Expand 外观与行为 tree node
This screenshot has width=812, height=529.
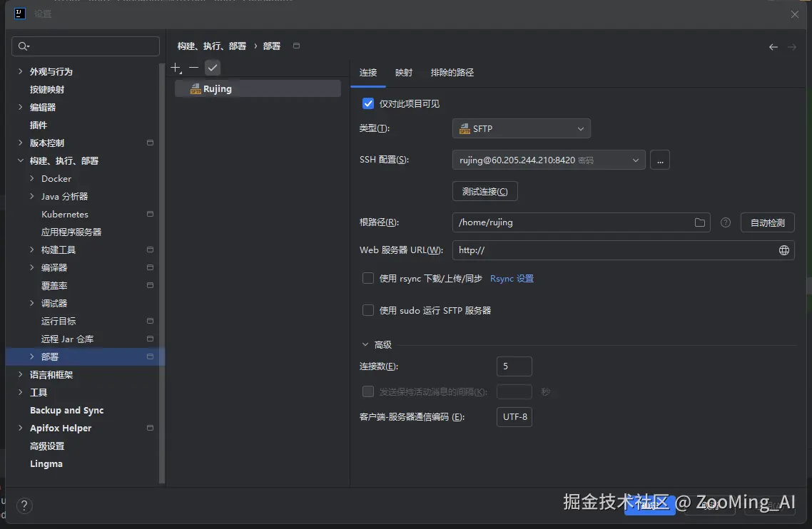pyautogui.click(x=21, y=71)
